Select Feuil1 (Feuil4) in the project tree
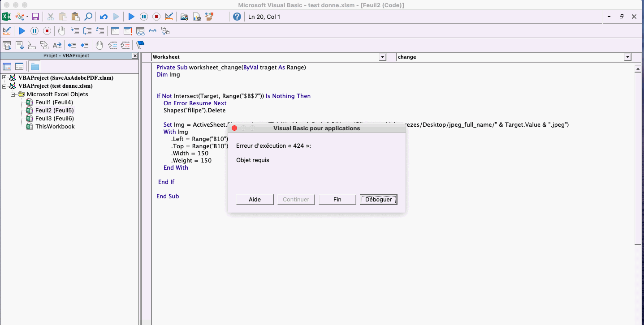This screenshot has width=644, height=325. [x=54, y=103]
